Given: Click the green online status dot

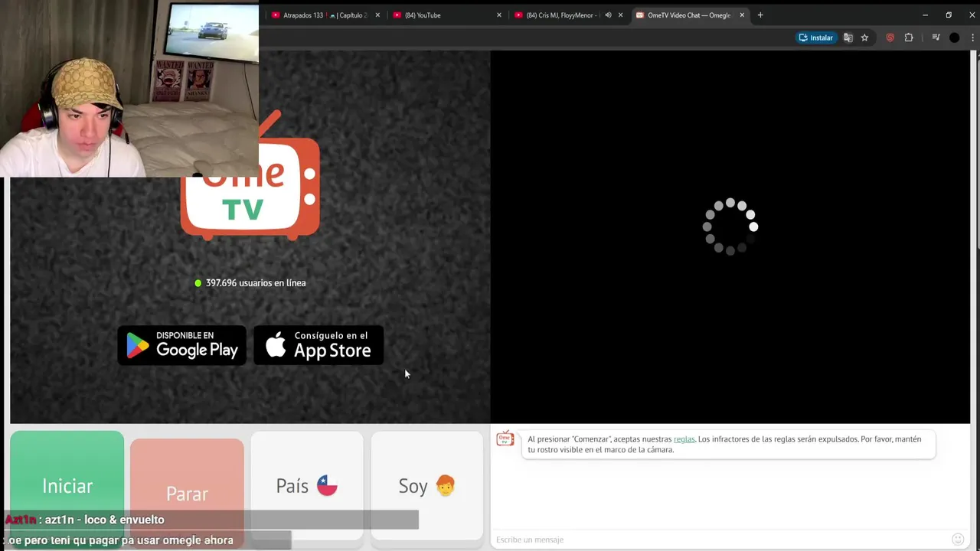Looking at the screenshot, I should point(198,283).
